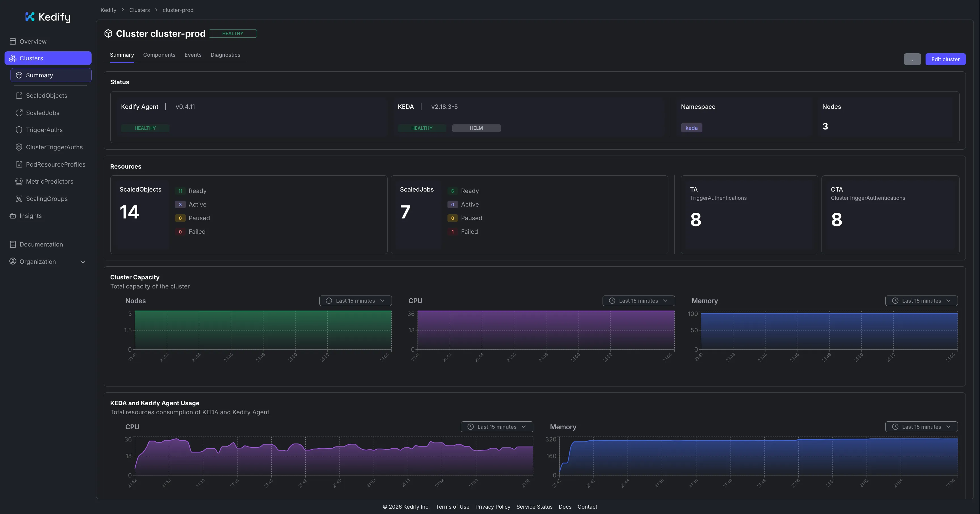Image resolution: width=980 pixels, height=514 pixels.
Task: Click the ScaledJobs Failed count row
Action: [462, 232]
